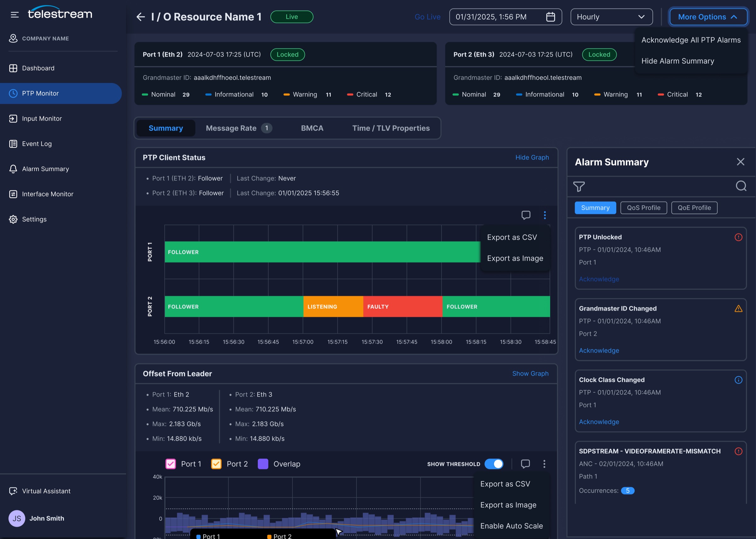756x539 pixels.
Task: Click the Go Live link
Action: tap(427, 17)
